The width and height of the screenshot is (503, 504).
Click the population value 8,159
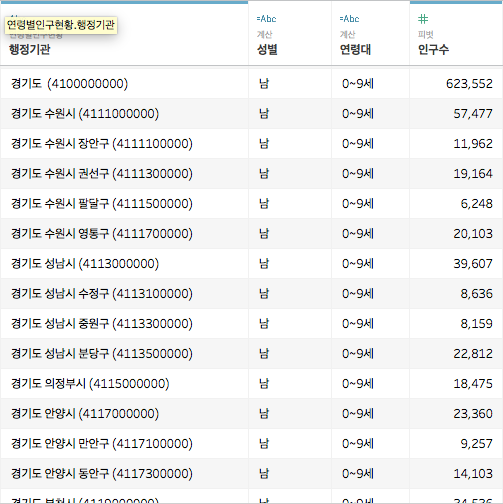pos(477,324)
